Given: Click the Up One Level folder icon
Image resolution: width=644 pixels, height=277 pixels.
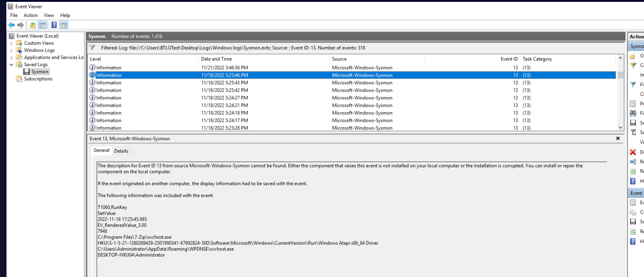Looking at the screenshot, I should pyautogui.click(x=33, y=25).
